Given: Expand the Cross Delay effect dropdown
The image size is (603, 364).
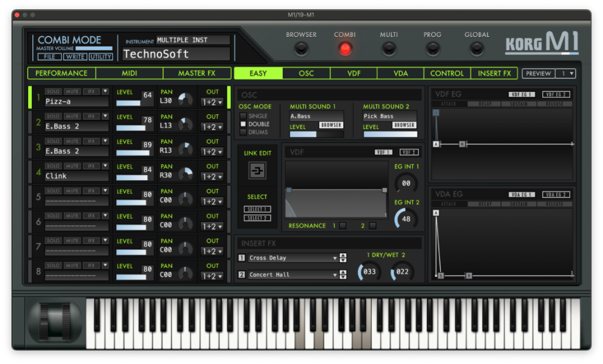Looking at the screenshot, I should [x=334, y=258].
